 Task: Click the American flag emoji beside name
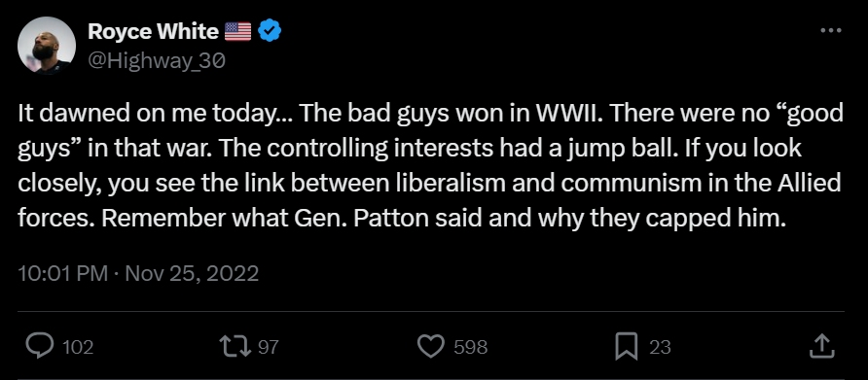click(x=237, y=32)
